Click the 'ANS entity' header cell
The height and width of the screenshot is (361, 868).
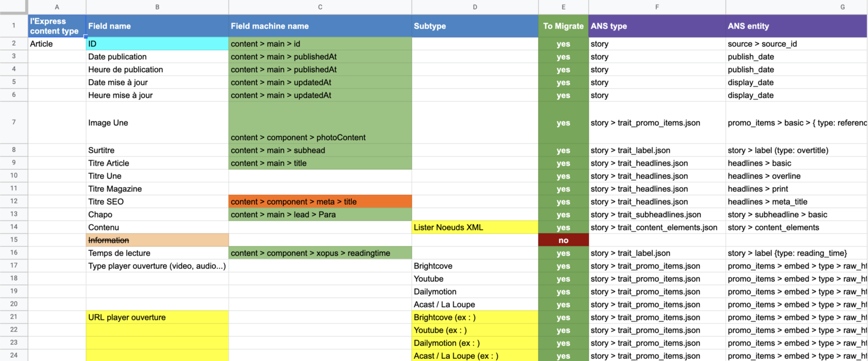tap(796, 26)
